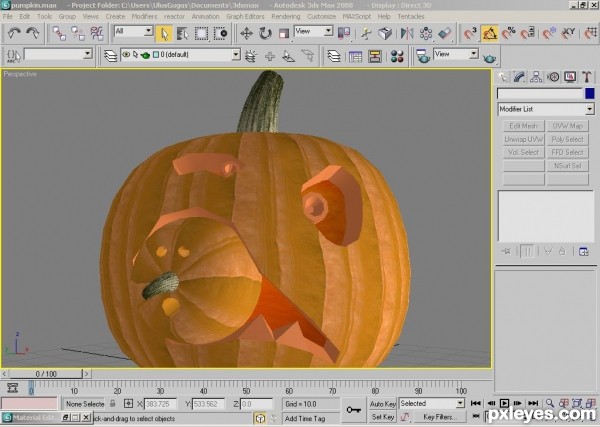Choose the Unlink Selection tool
The width and height of the screenshot is (600, 427).
pos(78,33)
